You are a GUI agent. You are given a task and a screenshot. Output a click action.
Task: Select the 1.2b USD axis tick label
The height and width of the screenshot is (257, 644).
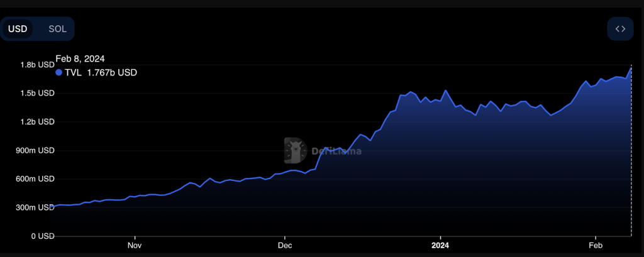[x=36, y=122]
